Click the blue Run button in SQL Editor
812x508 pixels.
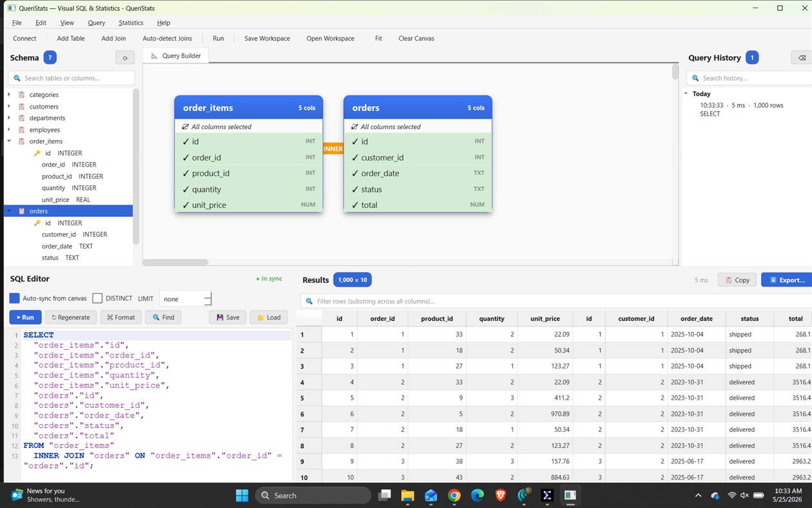25,317
